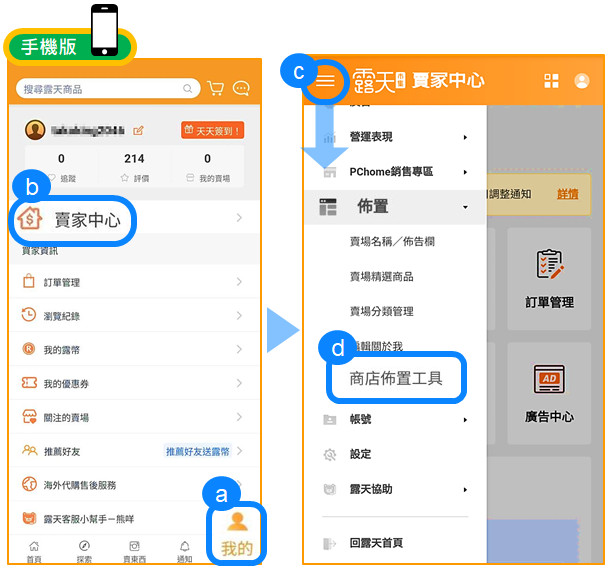Image resolution: width=610 pixels, height=571 pixels.
Task: Expand the 營運表現 submenu
Action: coord(465,137)
